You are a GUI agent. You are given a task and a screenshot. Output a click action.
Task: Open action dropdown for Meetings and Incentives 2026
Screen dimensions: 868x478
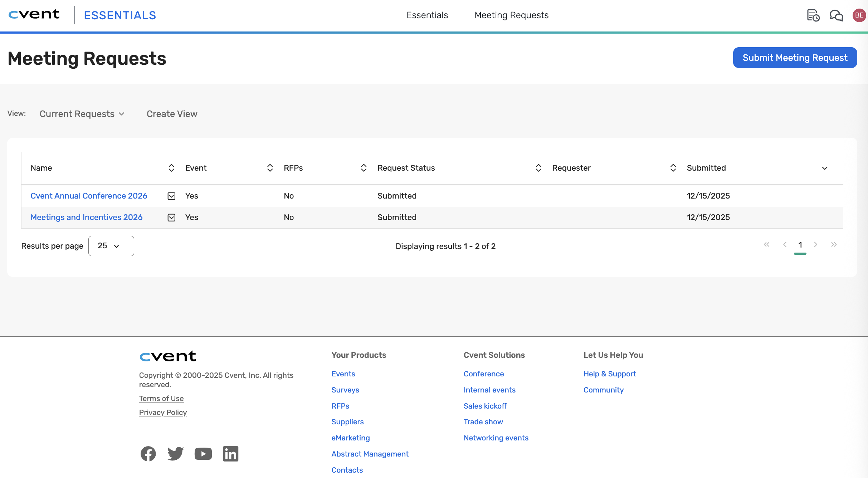point(171,218)
